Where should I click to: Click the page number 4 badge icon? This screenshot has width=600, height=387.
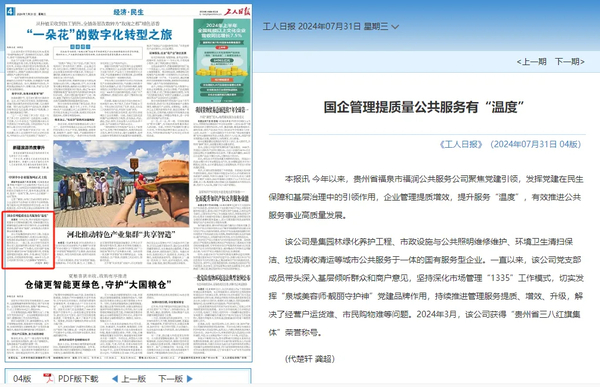[10, 11]
